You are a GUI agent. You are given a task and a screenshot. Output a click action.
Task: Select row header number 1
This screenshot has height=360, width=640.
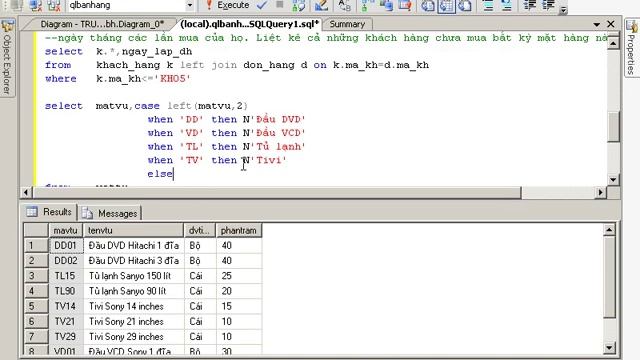[x=36, y=246]
